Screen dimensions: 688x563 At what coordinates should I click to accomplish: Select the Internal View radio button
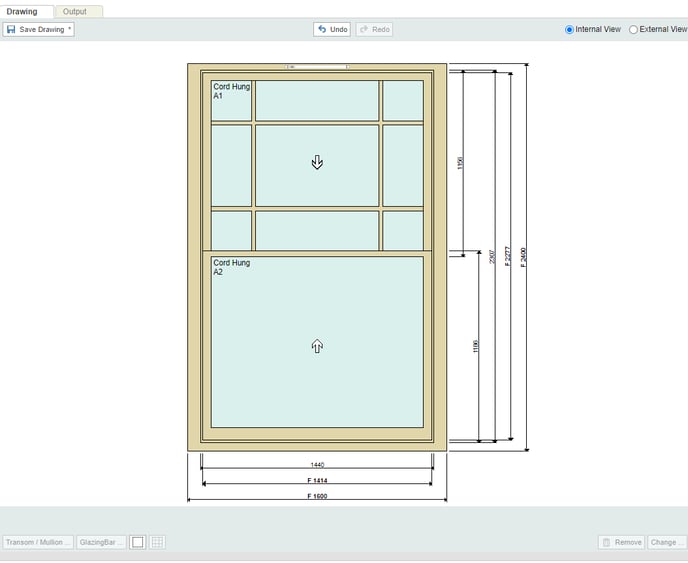(570, 30)
